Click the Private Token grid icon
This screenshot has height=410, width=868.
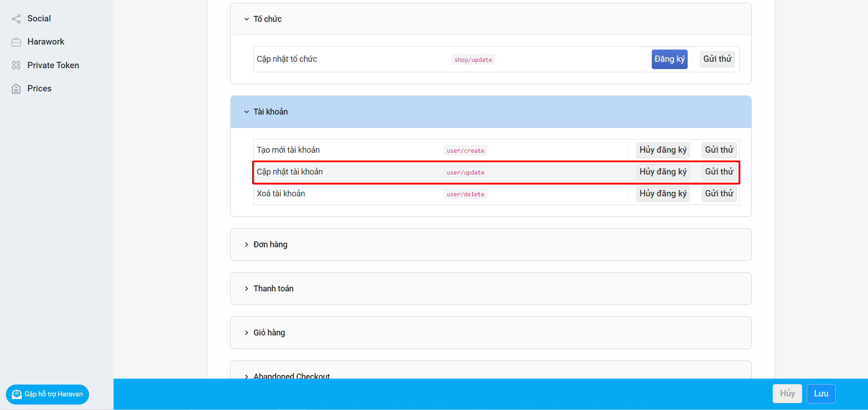click(16, 65)
